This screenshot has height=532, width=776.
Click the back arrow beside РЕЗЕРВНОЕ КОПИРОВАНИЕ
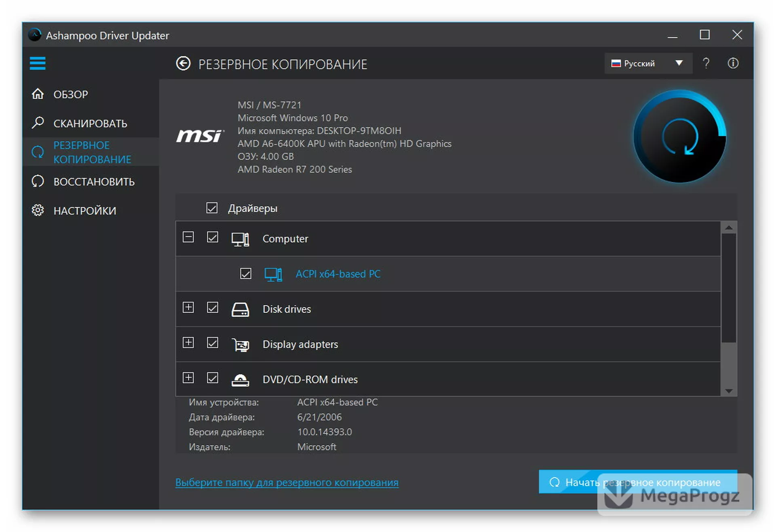point(183,63)
